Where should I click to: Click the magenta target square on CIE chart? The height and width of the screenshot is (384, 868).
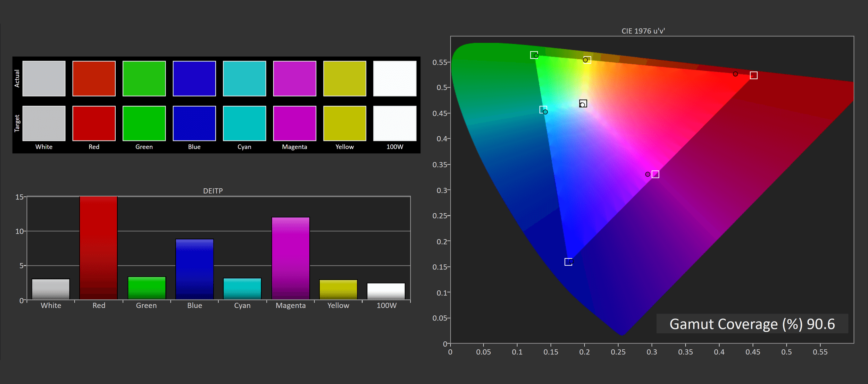(655, 174)
